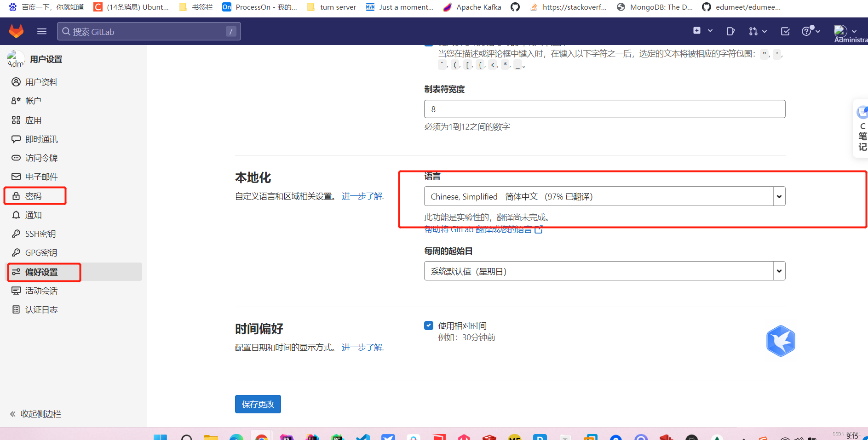868x440 pixels.
Task: Open the merge requests icon in header
Action: point(754,31)
